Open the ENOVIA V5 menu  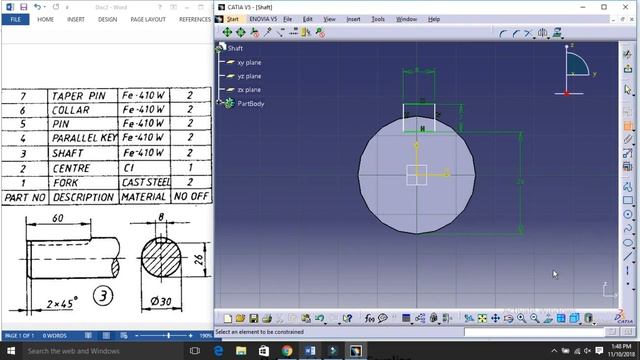[x=263, y=19]
